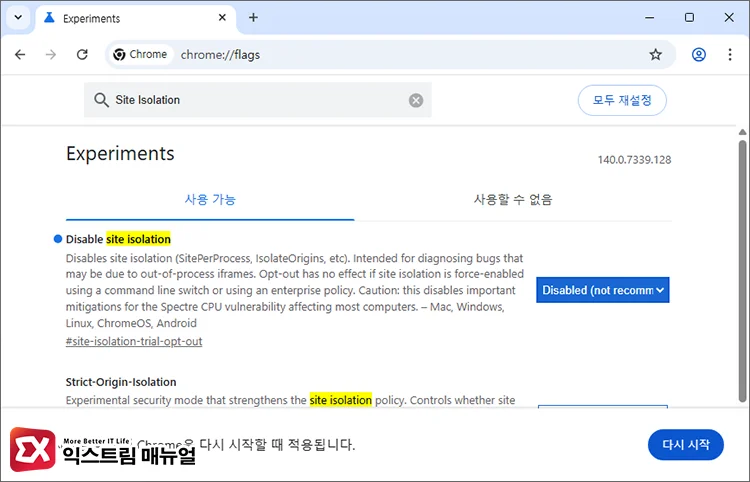Click the page vertical scrollbar thumb
This screenshot has width=750, height=482.
click(742, 270)
